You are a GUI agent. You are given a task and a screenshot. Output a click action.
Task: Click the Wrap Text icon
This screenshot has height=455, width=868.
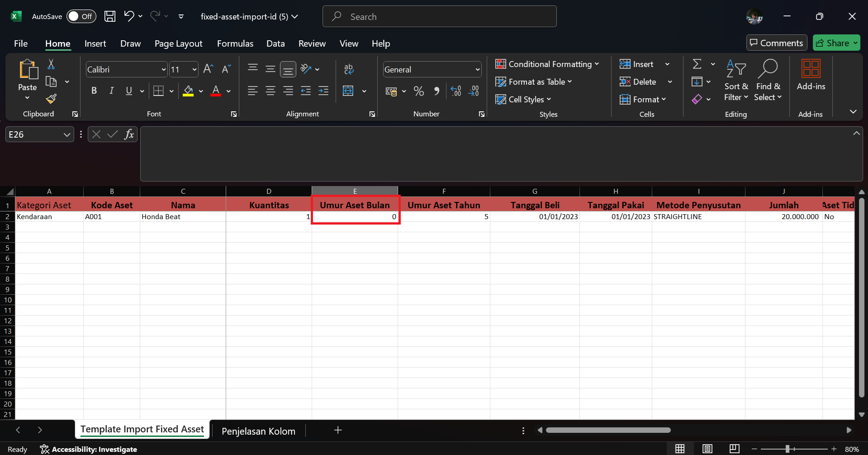(349, 69)
